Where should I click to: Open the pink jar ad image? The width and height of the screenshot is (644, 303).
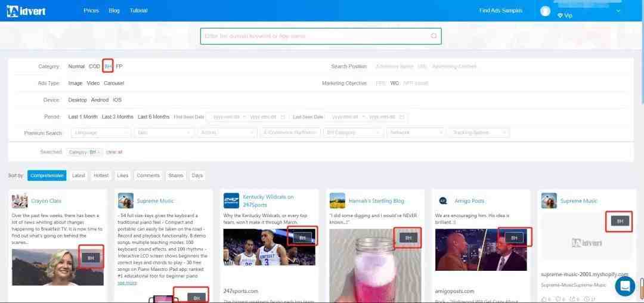click(376, 265)
